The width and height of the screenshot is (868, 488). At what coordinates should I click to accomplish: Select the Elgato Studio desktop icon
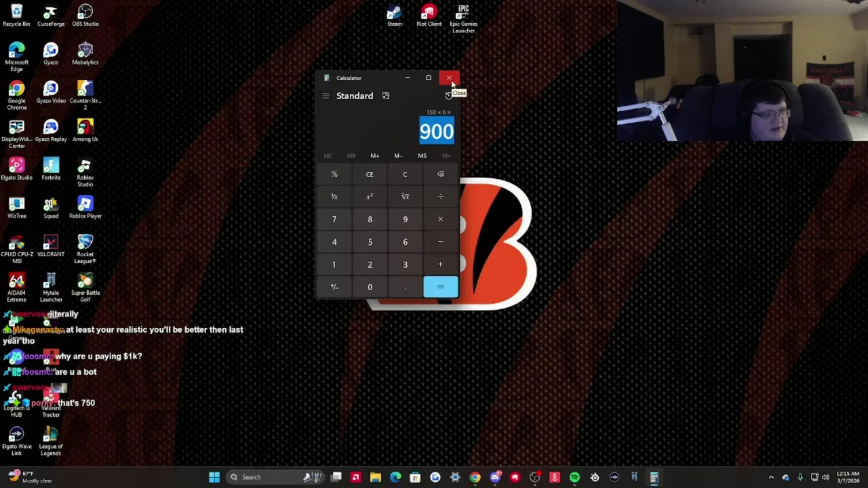point(16,169)
